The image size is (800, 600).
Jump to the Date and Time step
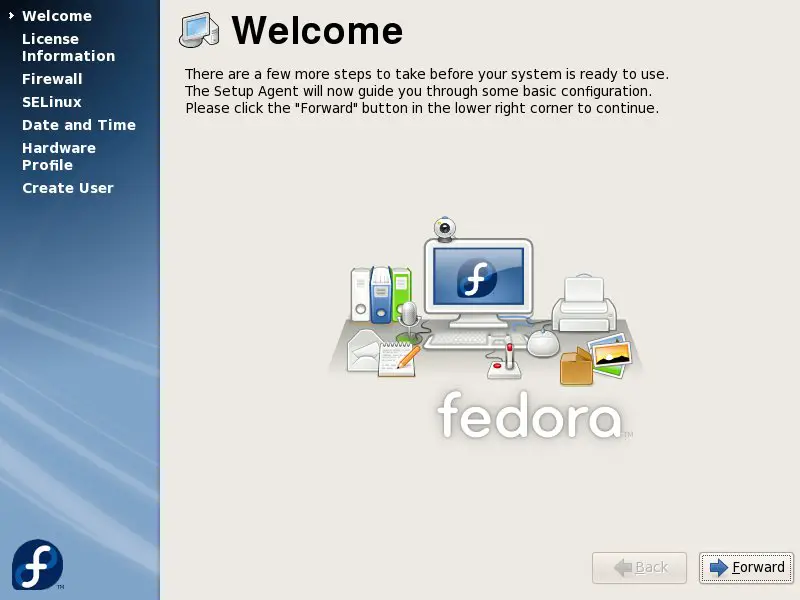click(79, 125)
